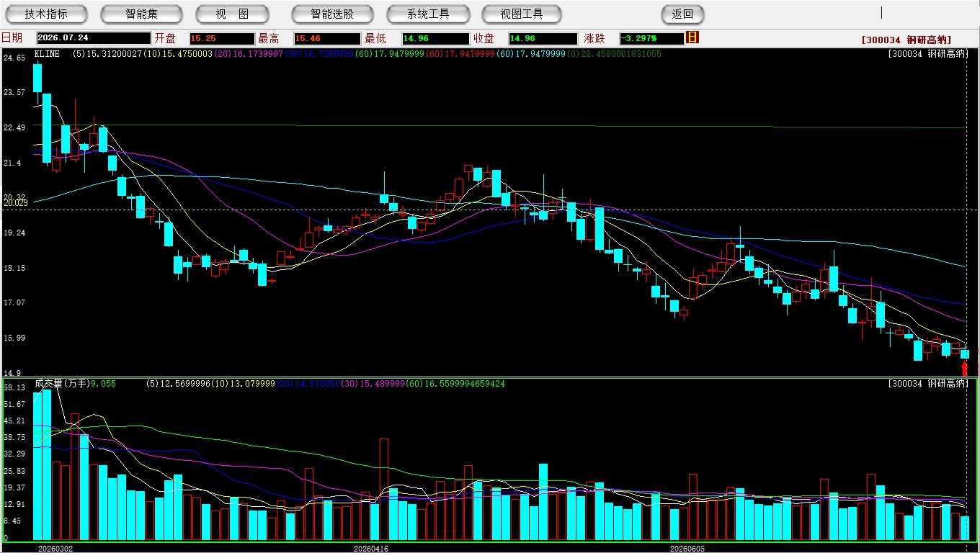Click the 20260302 date axis label
The image size is (980, 553).
click(55, 548)
